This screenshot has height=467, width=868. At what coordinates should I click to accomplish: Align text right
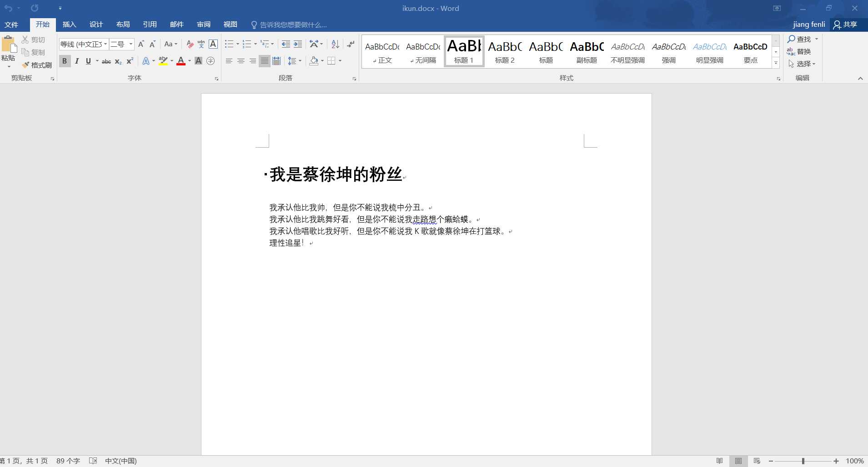point(252,61)
